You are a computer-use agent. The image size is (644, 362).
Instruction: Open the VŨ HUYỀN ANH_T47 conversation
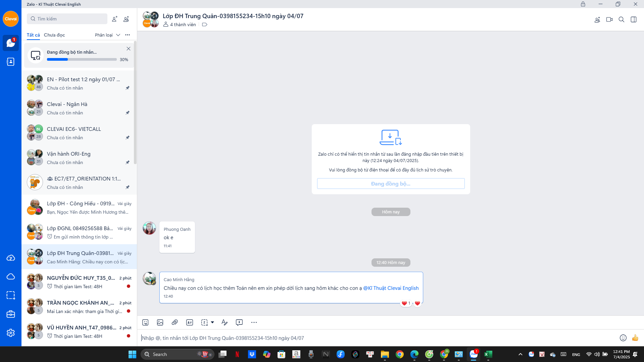coord(79,331)
